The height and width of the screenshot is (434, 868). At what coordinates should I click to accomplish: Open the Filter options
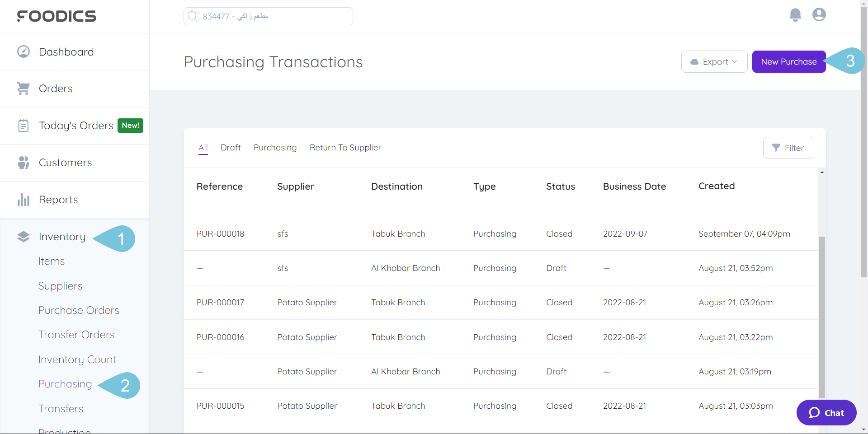click(788, 148)
